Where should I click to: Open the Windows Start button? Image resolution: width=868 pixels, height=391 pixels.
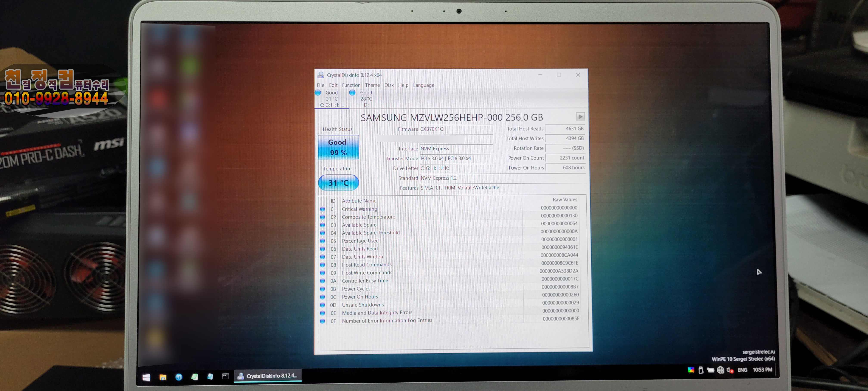tap(146, 377)
